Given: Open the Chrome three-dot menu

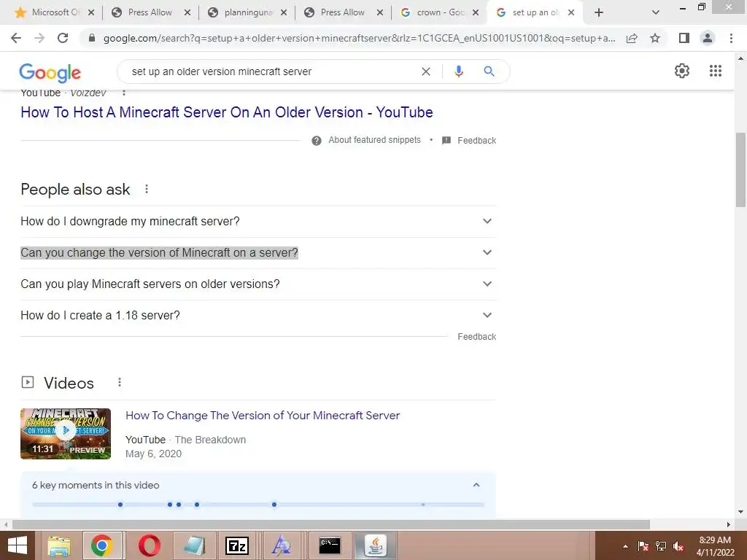Looking at the screenshot, I should pyautogui.click(x=731, y=38).
